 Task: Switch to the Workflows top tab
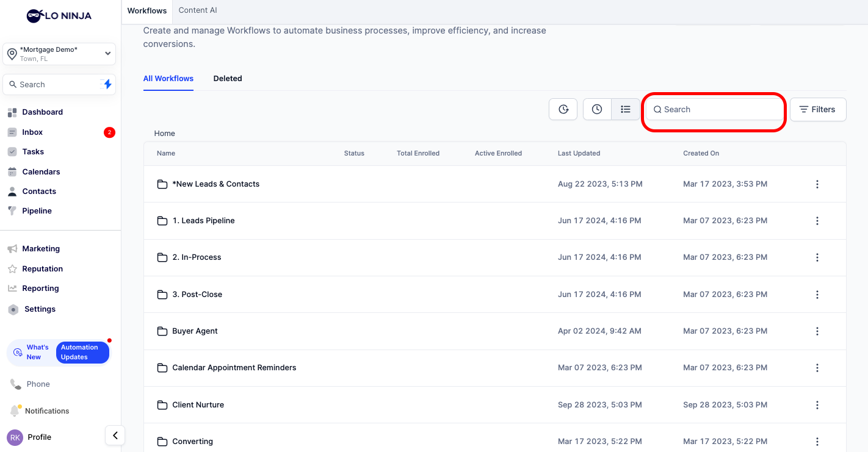(147, 10)
